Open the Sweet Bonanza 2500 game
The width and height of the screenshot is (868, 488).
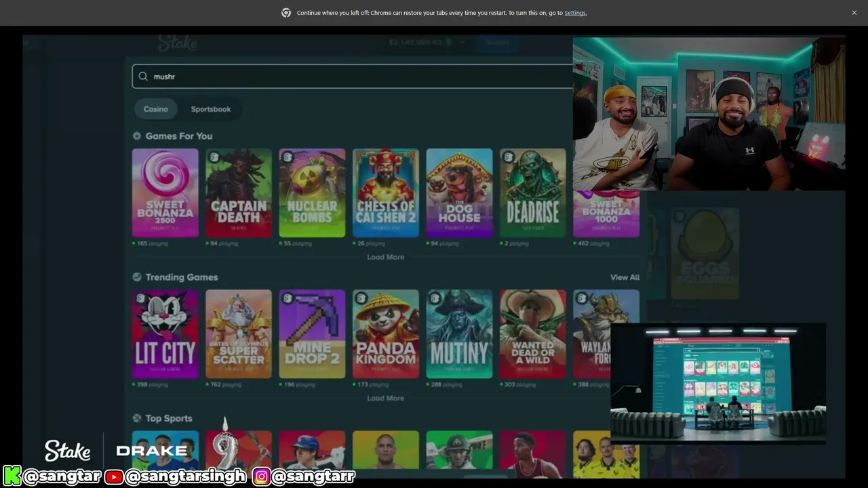[x=165, y=193]
